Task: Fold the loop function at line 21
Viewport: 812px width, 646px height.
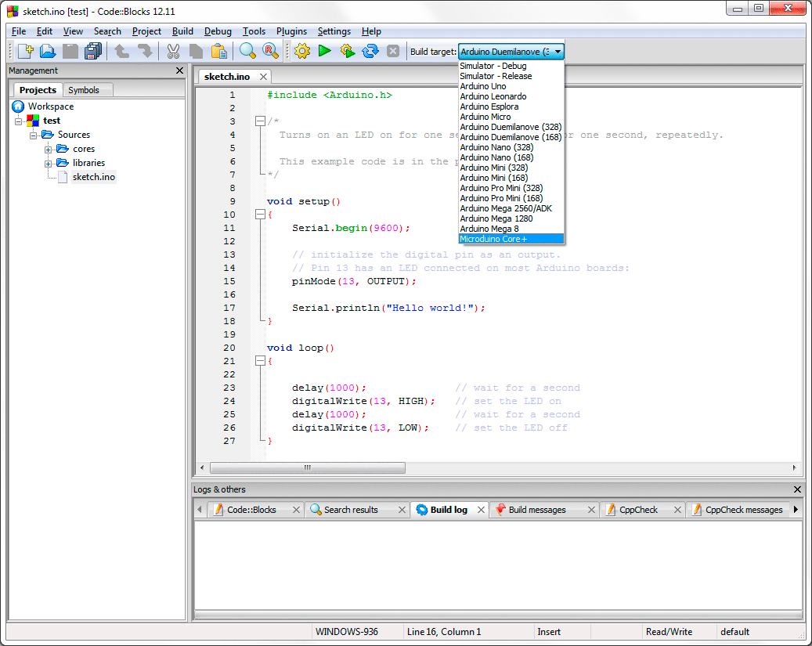Action: 260,361
